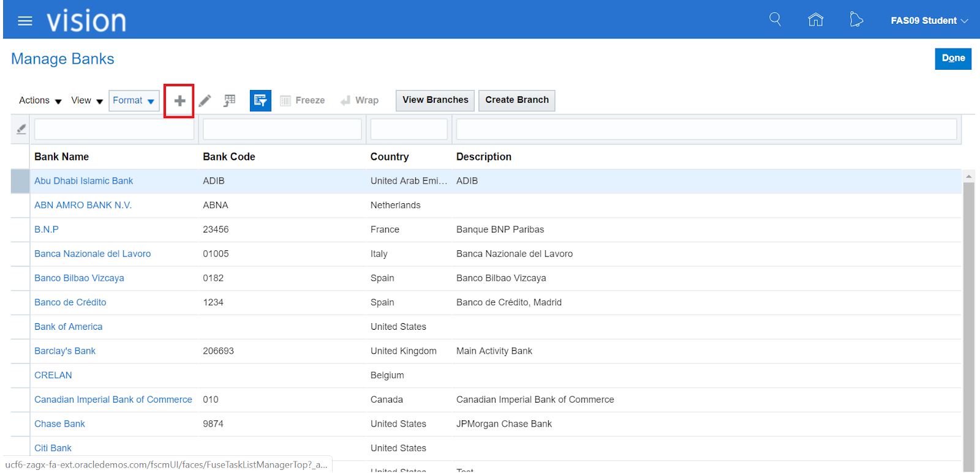The image size is (980, 473).
Task: Open Chase Bank link
Action: tap(59, 424)
